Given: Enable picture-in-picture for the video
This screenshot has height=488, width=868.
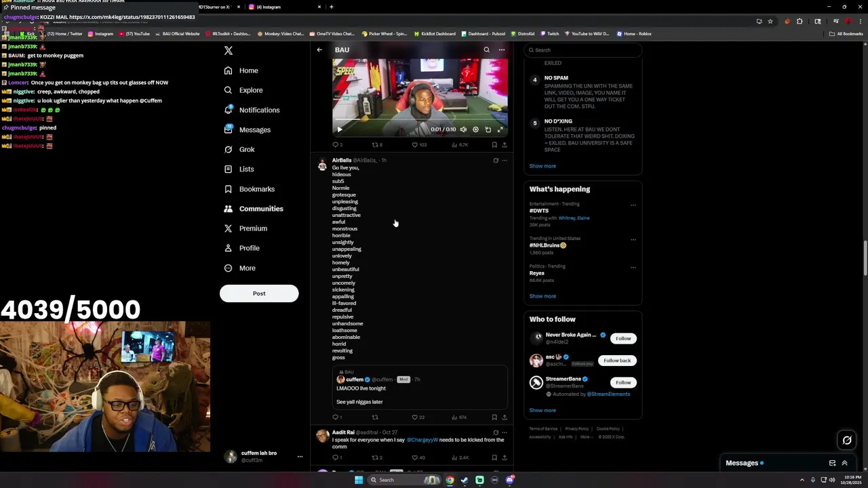Looking at the screenshot, I should pyautogui.click(x=488, y=129).
